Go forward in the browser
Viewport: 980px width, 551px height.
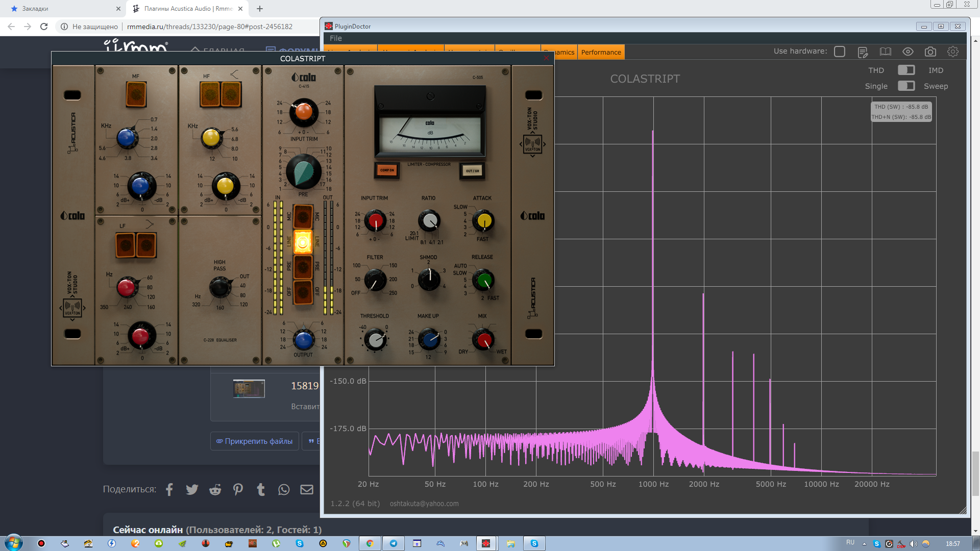click(28, 27)
